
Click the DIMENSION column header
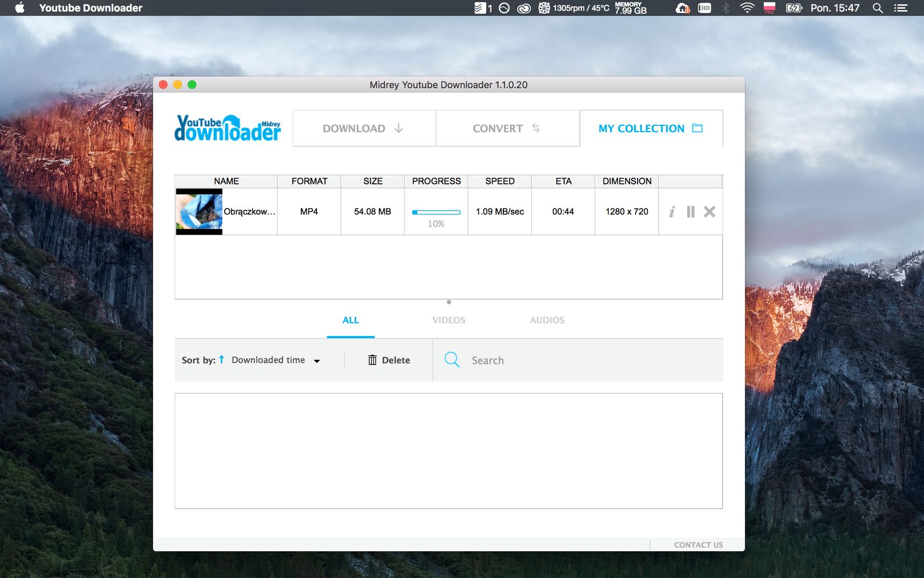(x=627, y=181)
